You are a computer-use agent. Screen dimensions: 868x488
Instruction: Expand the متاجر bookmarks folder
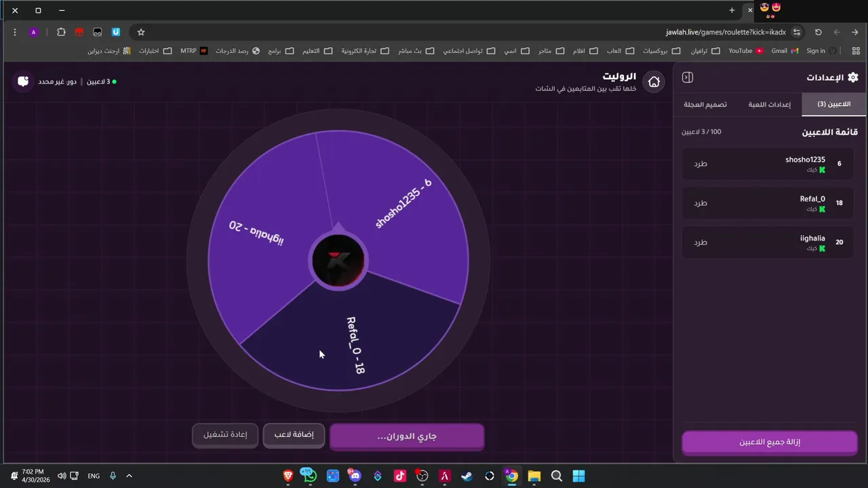(552, 51)
